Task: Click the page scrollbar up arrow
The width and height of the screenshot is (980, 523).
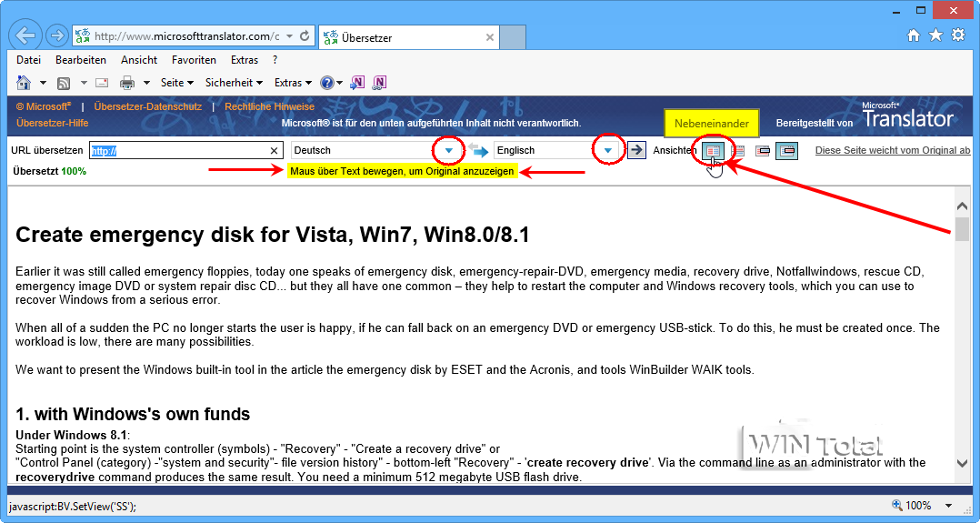Action: coord(962,206)
